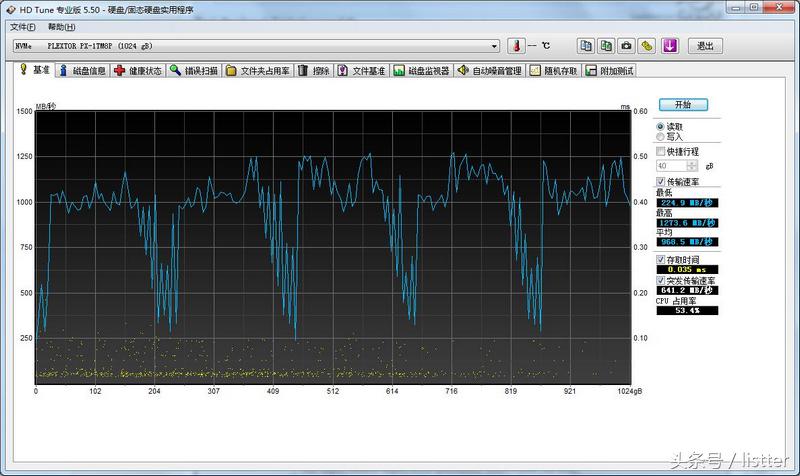Open the 帮助(H) menu
This screenshot has height=476, width=800.
tap(62, 26)
